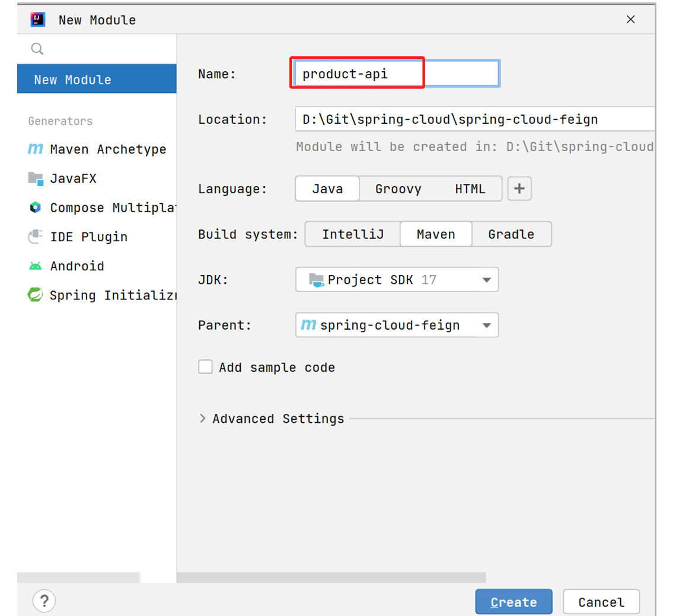Click the Project SDK folder icon
Image resolution: width=673 pixels, height=616 pixels.
(316, 280)
